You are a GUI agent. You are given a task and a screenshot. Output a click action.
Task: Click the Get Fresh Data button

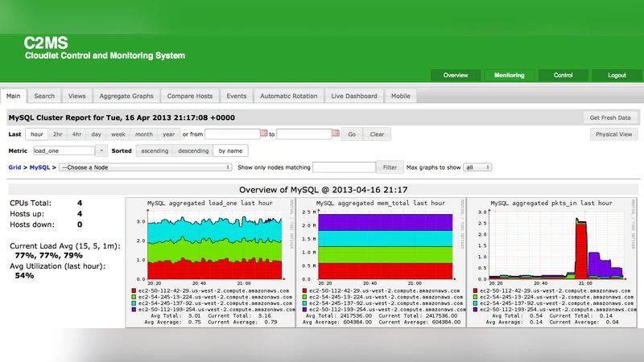click(609, 117)
